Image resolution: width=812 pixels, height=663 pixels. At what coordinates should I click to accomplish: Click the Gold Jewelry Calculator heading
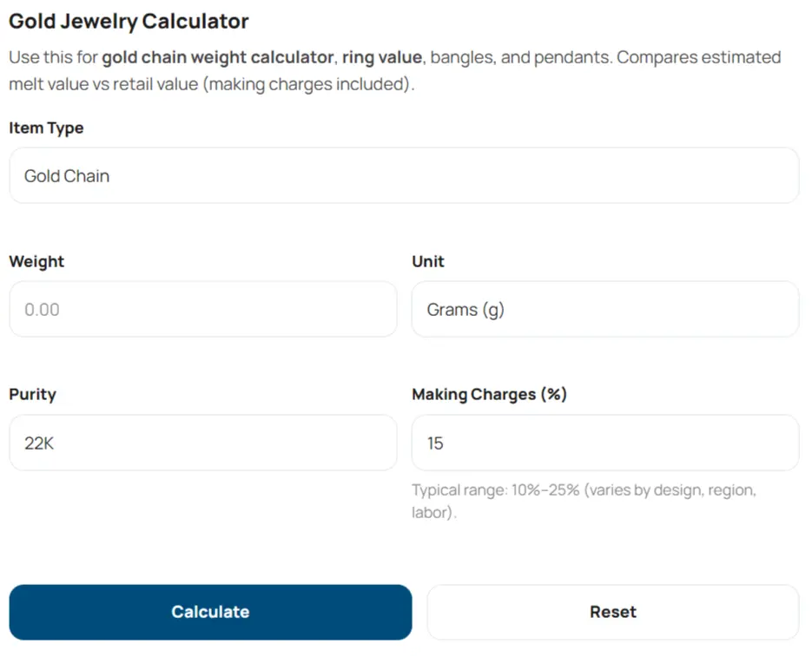point(129,22)
